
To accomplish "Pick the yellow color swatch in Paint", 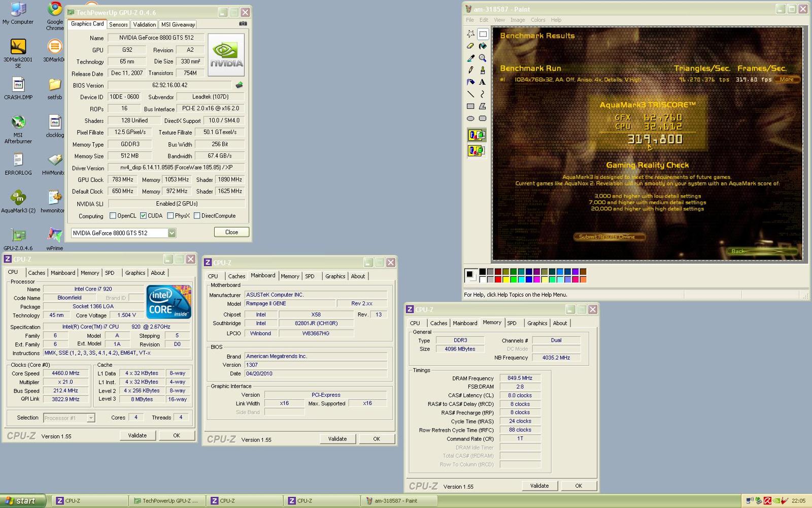I will point(505,279).
